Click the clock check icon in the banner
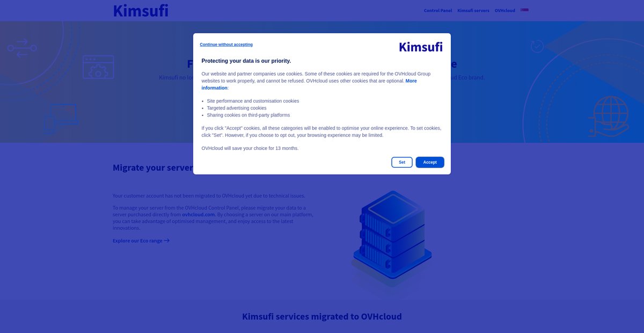The width and height of the screenshot is (644, 333). coord(537,46)
